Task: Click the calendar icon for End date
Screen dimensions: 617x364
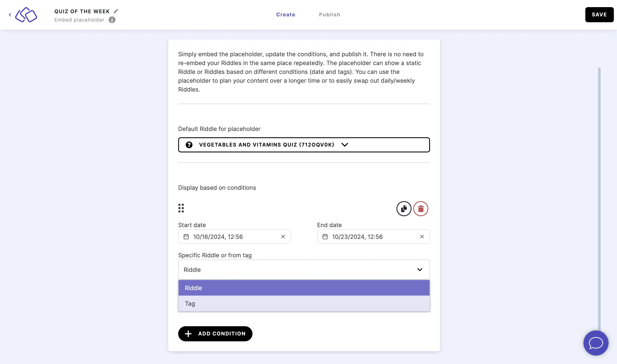Action: pos(325,237)
